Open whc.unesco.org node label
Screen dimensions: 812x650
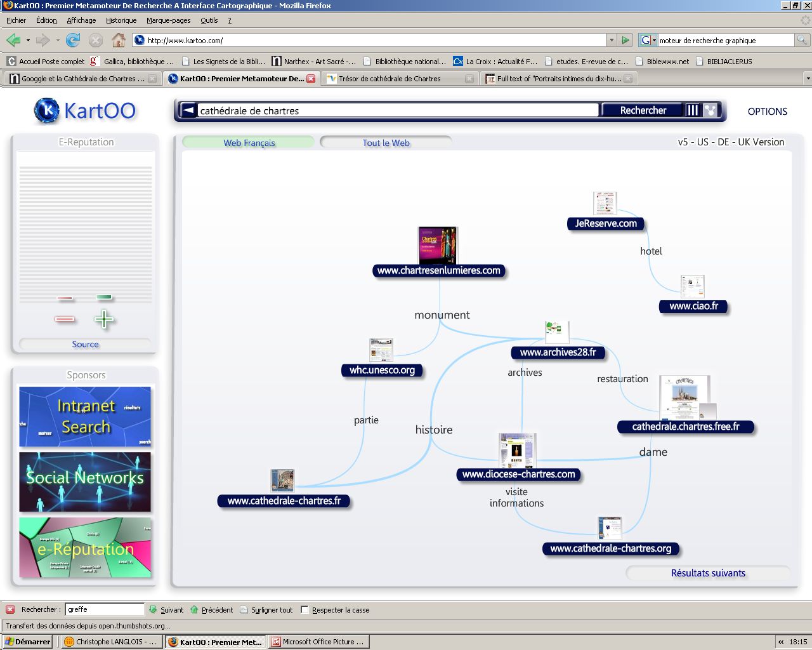pyautogui.click(x=382, y=370)
